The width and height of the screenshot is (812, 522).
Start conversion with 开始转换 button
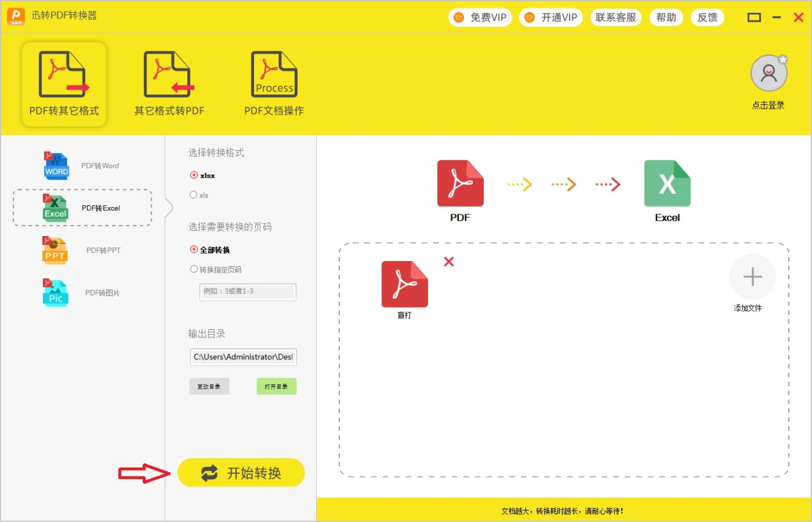[x=241, y=473]
